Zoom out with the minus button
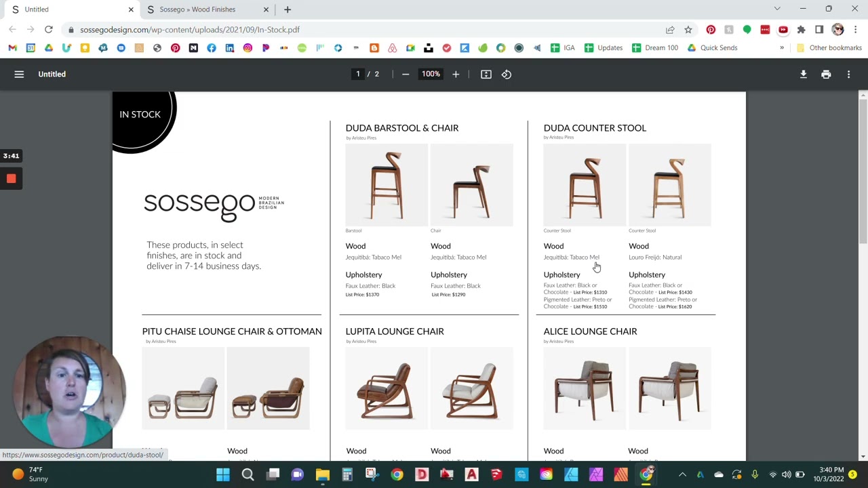The height and width of the screenshot is (488, 868). point(406,74)
